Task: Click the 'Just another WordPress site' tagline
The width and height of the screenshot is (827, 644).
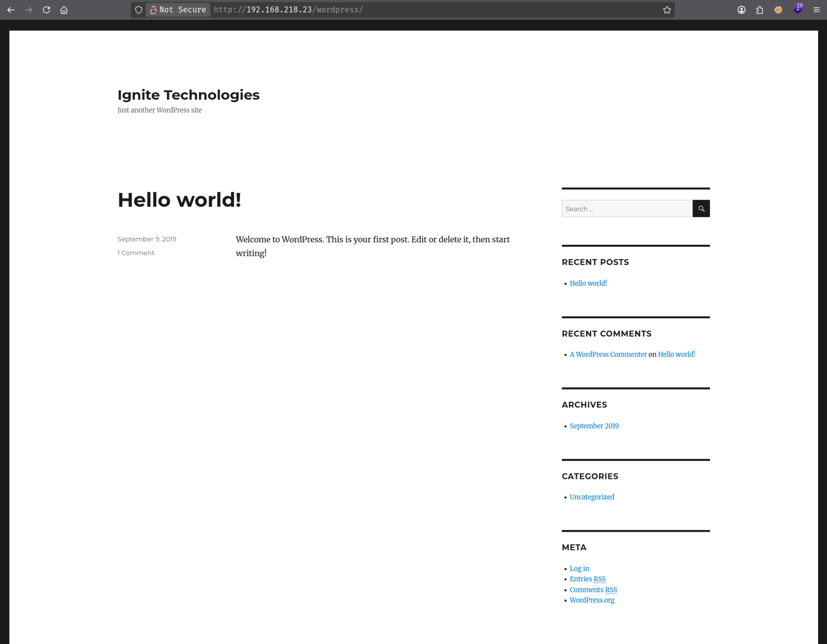Action: tap(159, 110)
